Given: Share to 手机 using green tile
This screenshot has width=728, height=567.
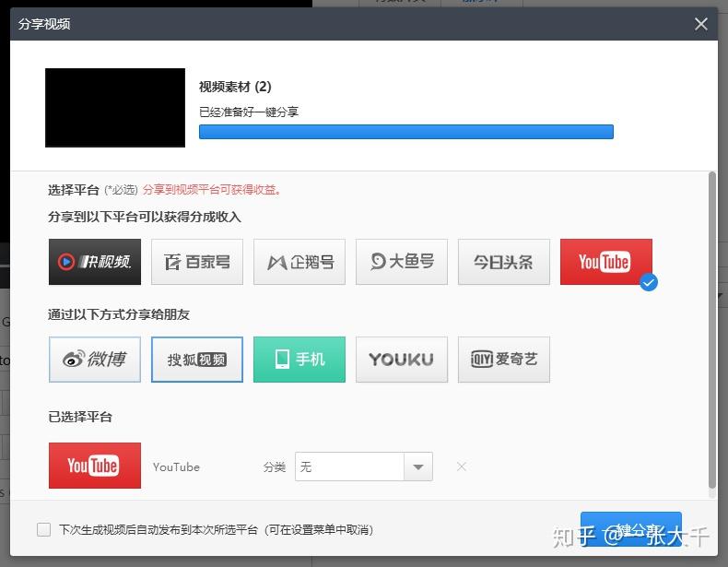Looking at the screenshot, I should pos(299,360).
